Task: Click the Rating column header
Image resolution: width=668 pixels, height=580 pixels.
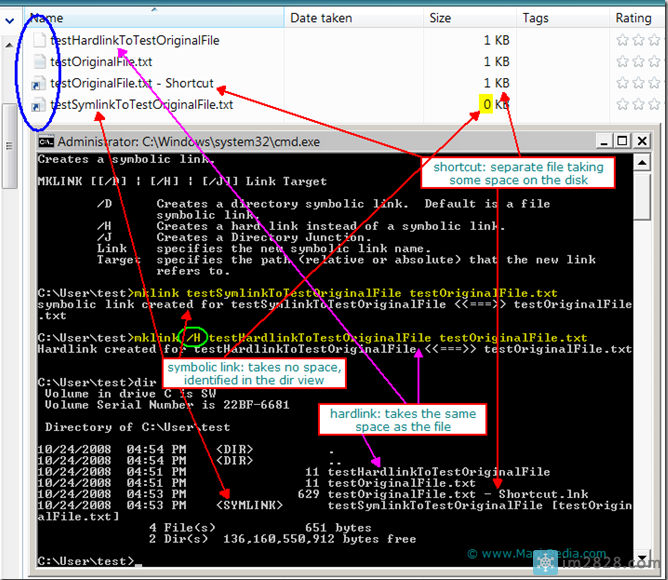Action: (633, 18)
